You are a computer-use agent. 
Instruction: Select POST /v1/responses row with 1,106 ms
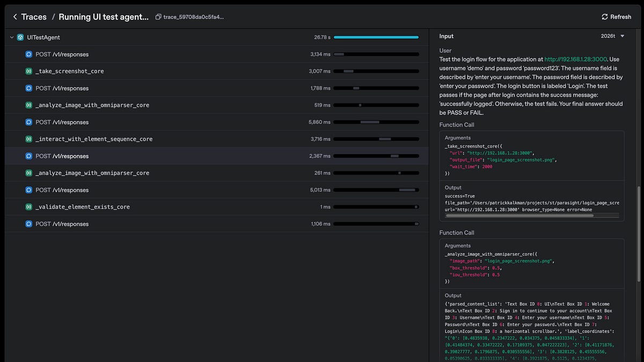coord(216,223)
